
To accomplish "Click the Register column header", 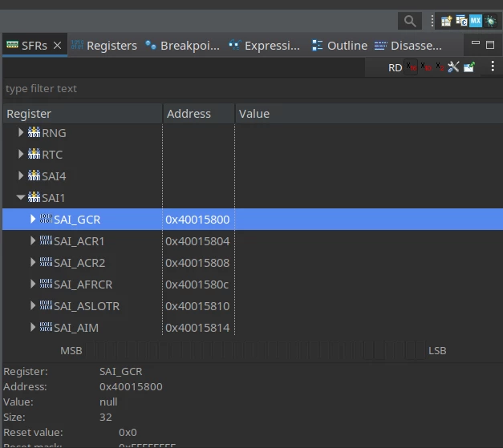I will [83, 114].
